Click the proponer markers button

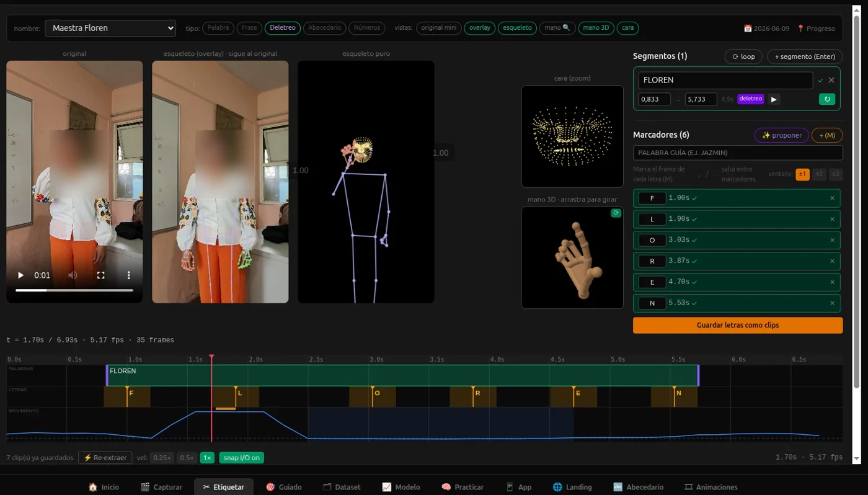781,135
